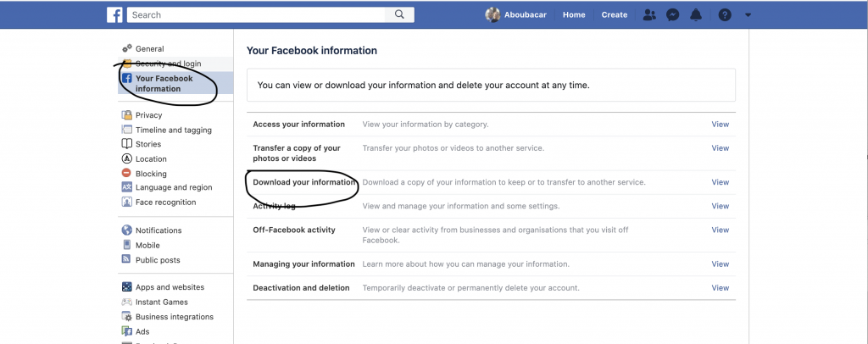The height and width of the screenshot is (344, 868).
Task: Open Instant Games settings
Action: [162, 302]
